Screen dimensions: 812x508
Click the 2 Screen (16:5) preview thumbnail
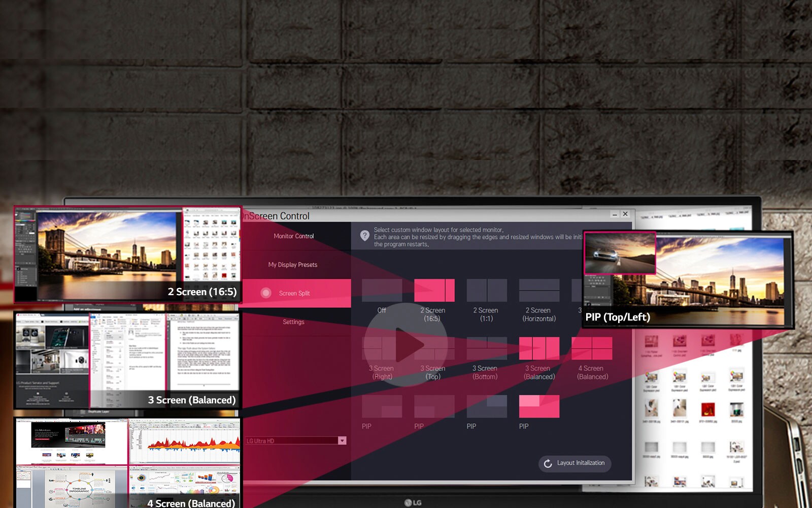click(x=127, y=254)
